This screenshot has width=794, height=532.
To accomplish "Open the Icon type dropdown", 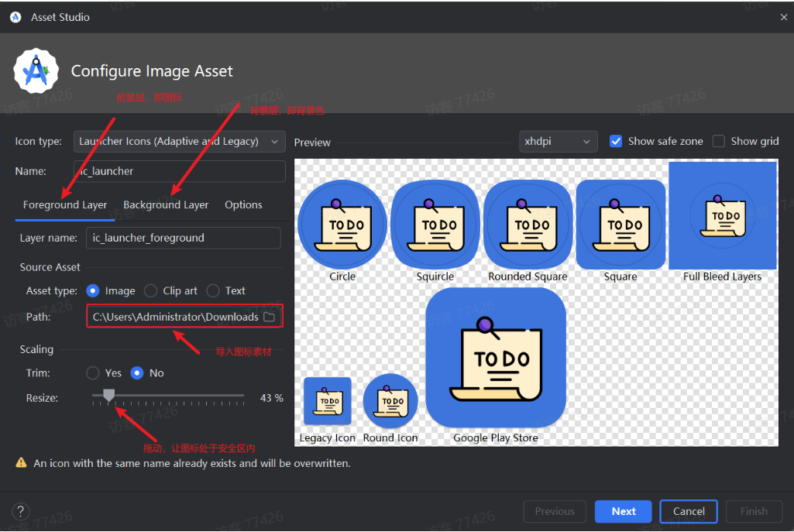I will click(x=179, y=141).
